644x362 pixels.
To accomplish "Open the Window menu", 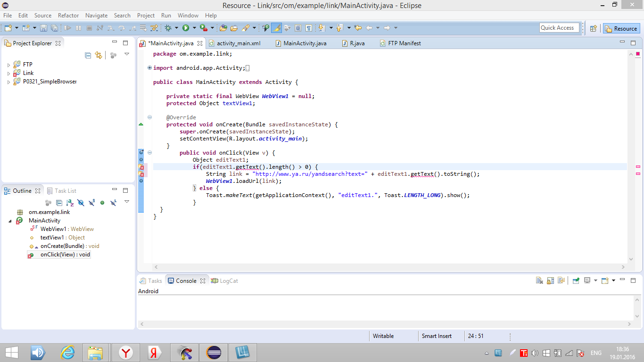I will click(x=188, y=16).
